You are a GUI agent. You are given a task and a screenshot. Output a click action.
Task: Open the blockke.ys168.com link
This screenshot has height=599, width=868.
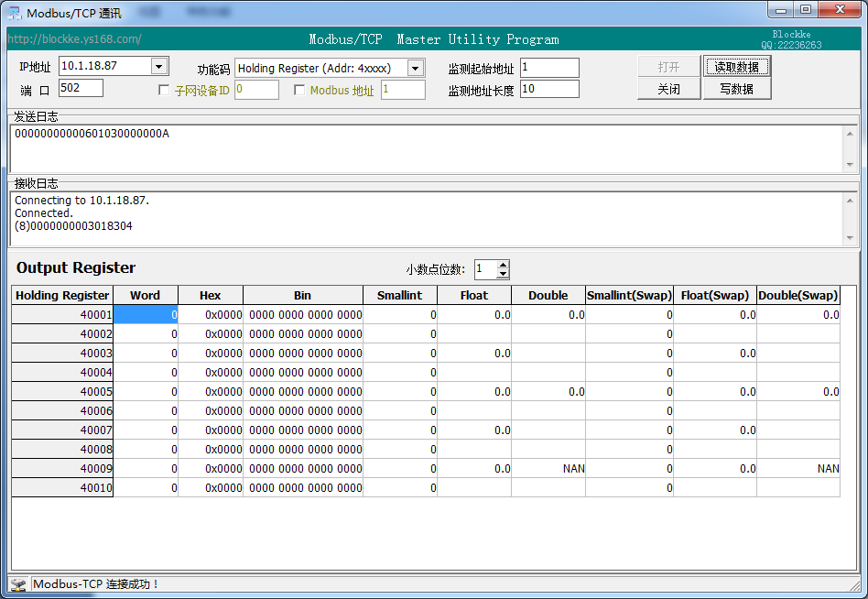pyautogui.click(x=74, y=38)
